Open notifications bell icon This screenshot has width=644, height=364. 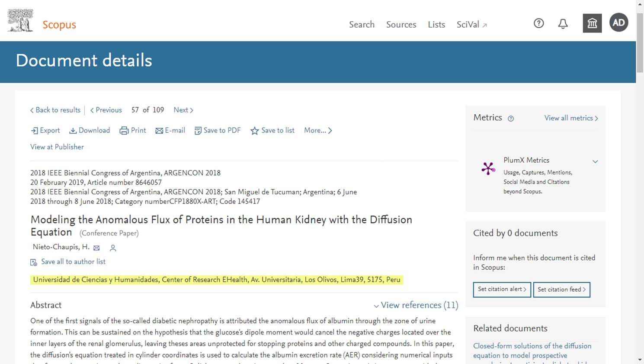563,24
